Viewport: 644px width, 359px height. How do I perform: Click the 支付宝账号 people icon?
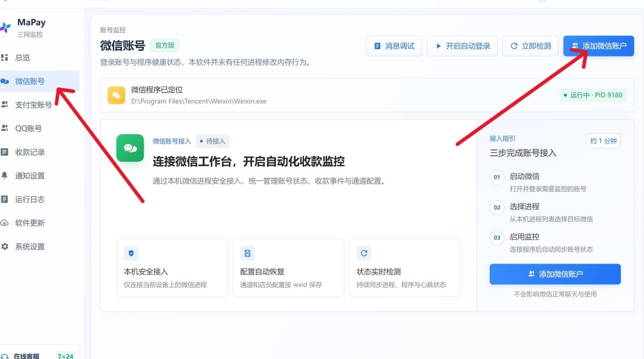pyautogui.click(x=5, y=105)
